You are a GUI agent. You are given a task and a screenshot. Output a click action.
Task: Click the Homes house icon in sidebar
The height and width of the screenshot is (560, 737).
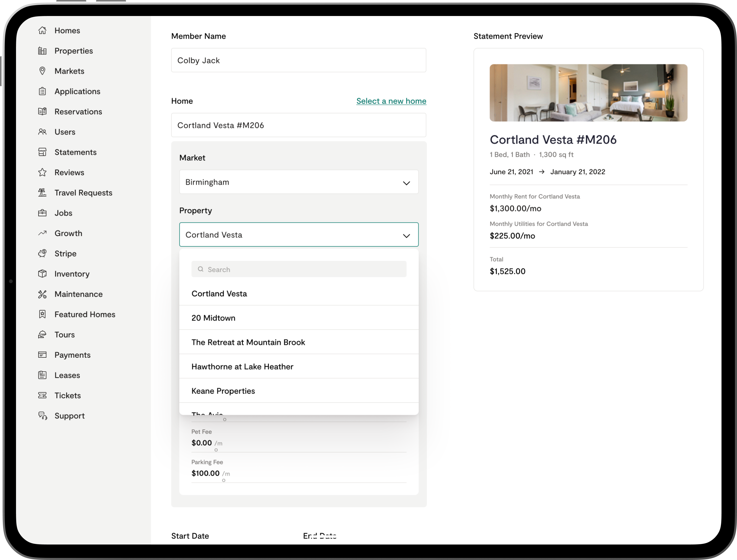(42, 30)
